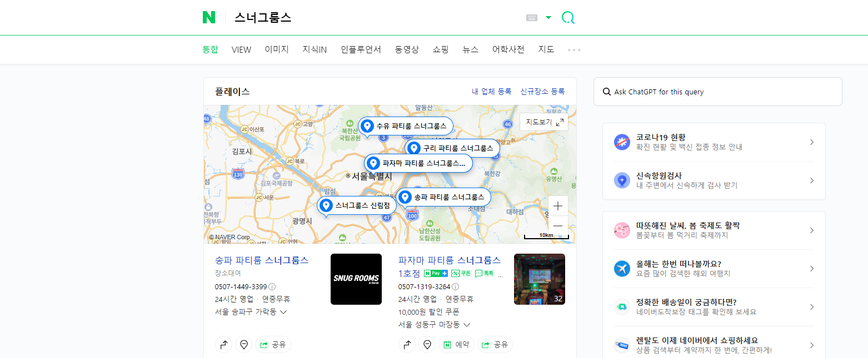This screenshot has height=358, width=868.
Task: Click the Ask ChatGPT for this query box
Action: click(718, 92)
